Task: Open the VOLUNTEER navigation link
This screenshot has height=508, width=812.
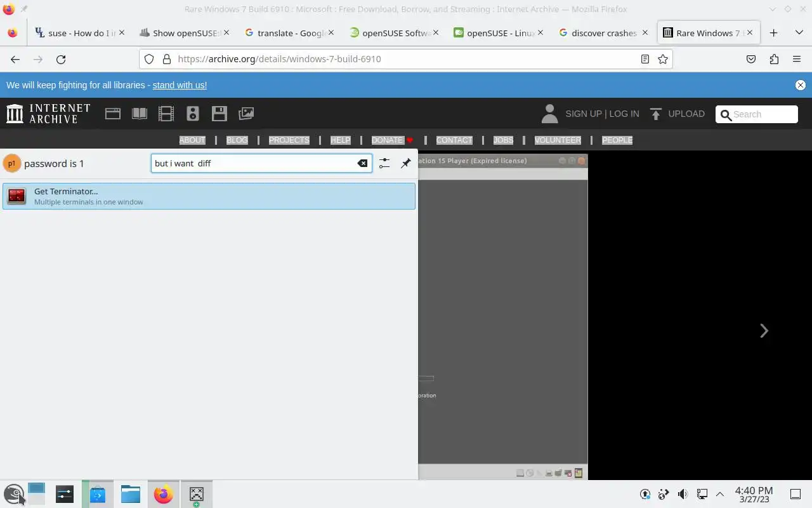Action: tap(558, 140)
